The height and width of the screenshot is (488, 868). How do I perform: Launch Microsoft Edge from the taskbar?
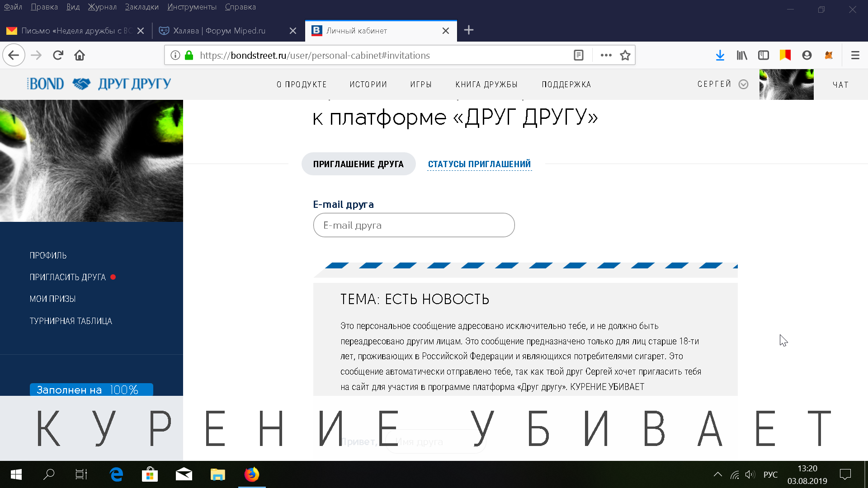pyautogui.click(x=116, y=474)
